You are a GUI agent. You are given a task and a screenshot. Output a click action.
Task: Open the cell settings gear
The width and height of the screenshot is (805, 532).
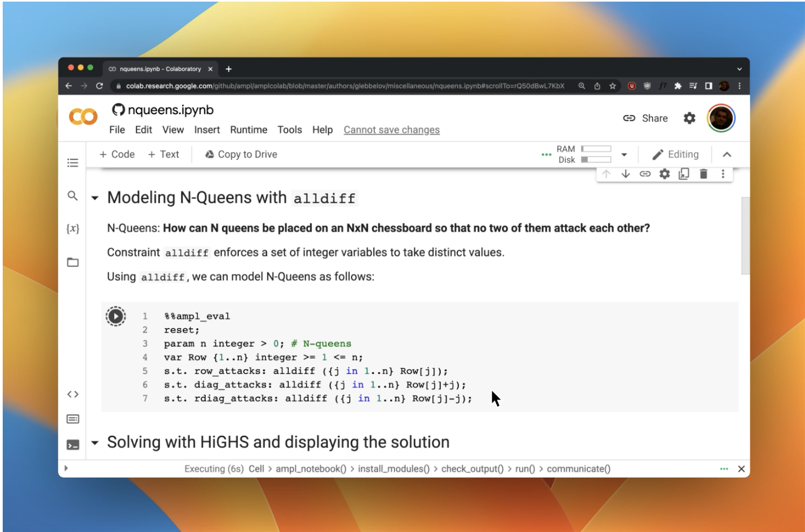click(665, 174)
